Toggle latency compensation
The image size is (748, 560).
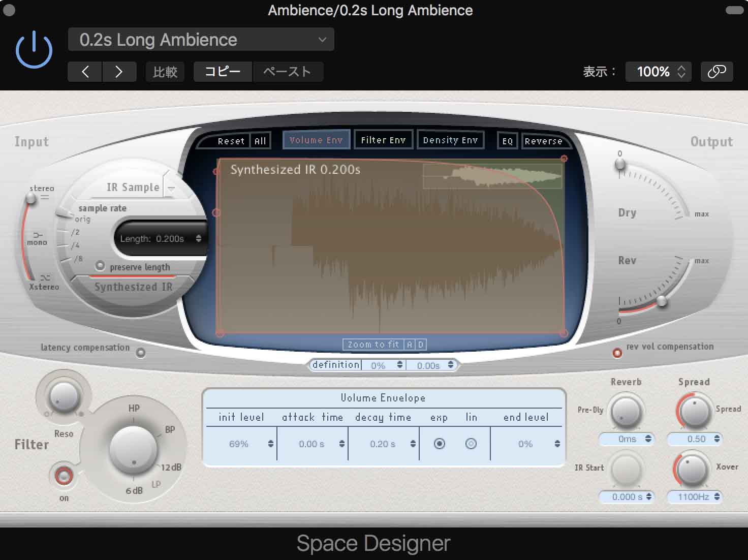141,352
